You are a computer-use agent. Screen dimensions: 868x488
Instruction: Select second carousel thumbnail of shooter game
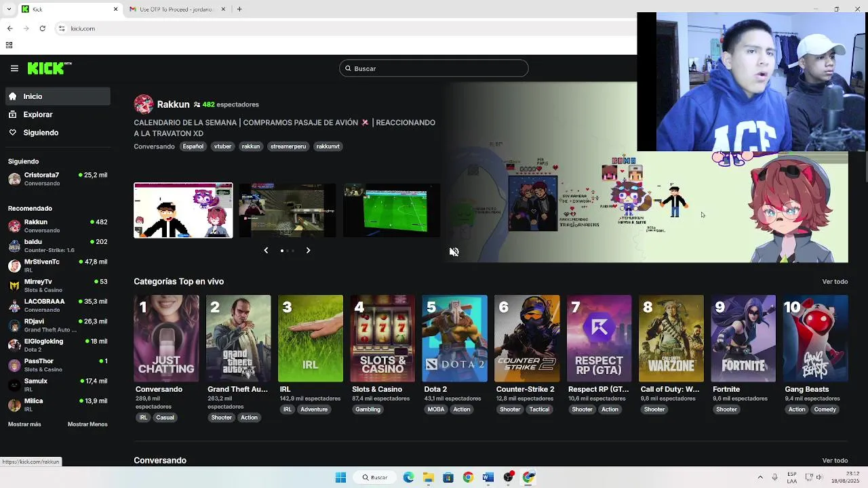pyautogui.click(x=288, y=210)
